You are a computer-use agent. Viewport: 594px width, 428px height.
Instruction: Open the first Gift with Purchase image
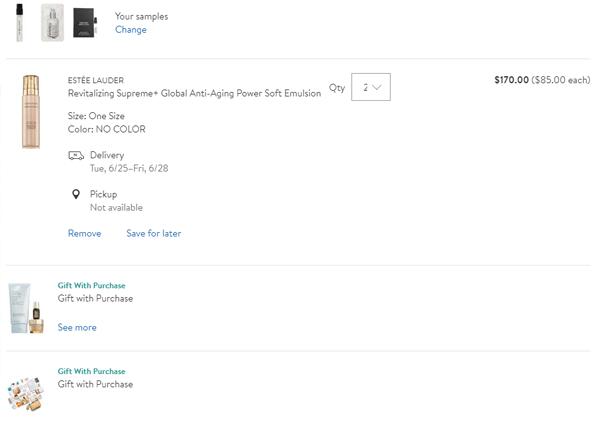tap(26, 308)
